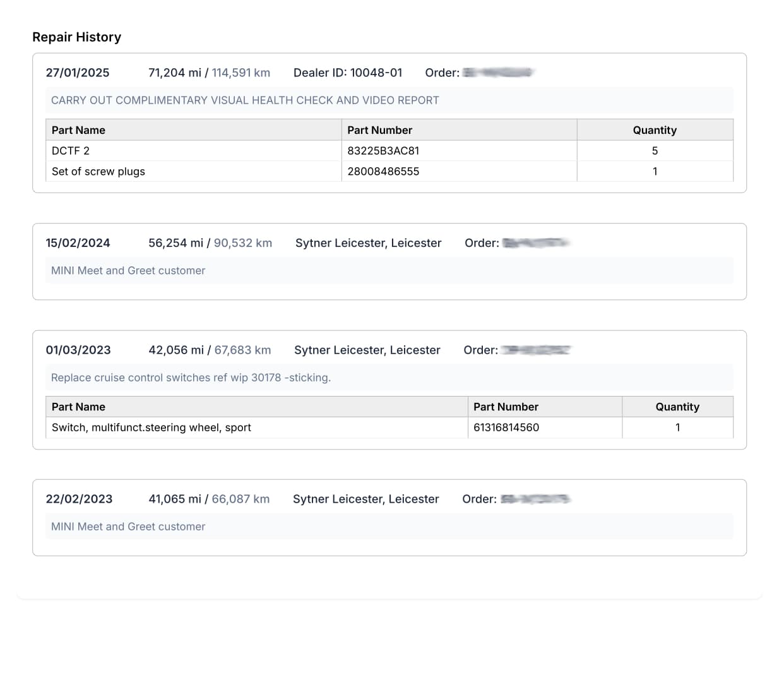Select the 56,254 mi mileage reading
The image size is (784, 687).
[175, 243]
